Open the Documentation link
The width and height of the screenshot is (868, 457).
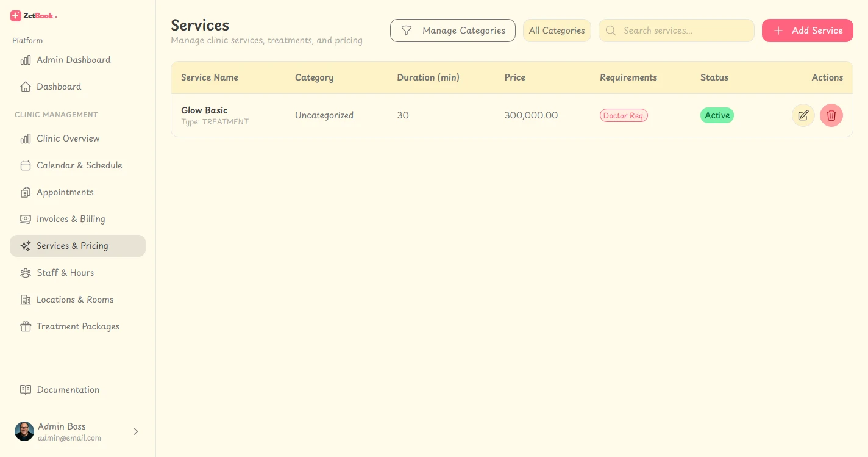coord(78,390)
